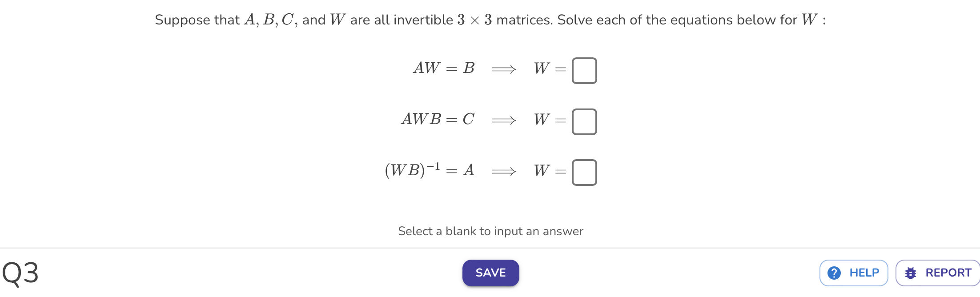Screen dimensions: 980x297
Task: Click the Q3 question label
Action: (x=20, y=273)
